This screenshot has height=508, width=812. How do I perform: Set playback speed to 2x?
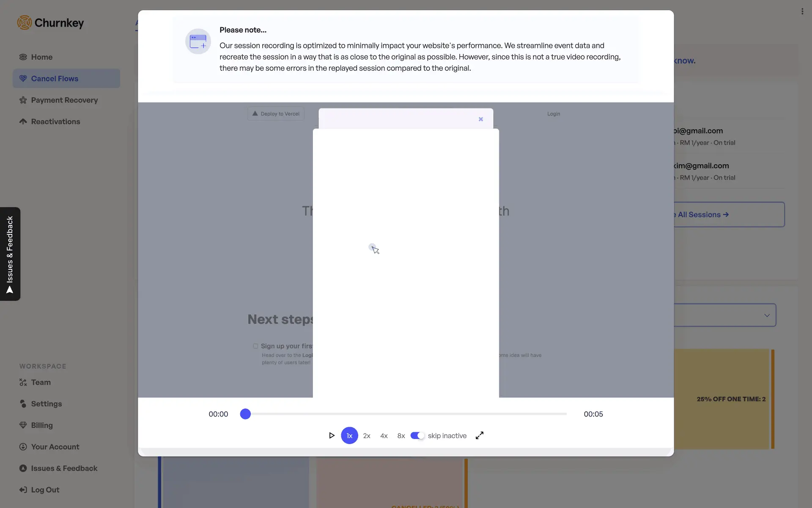pos(367,436)
